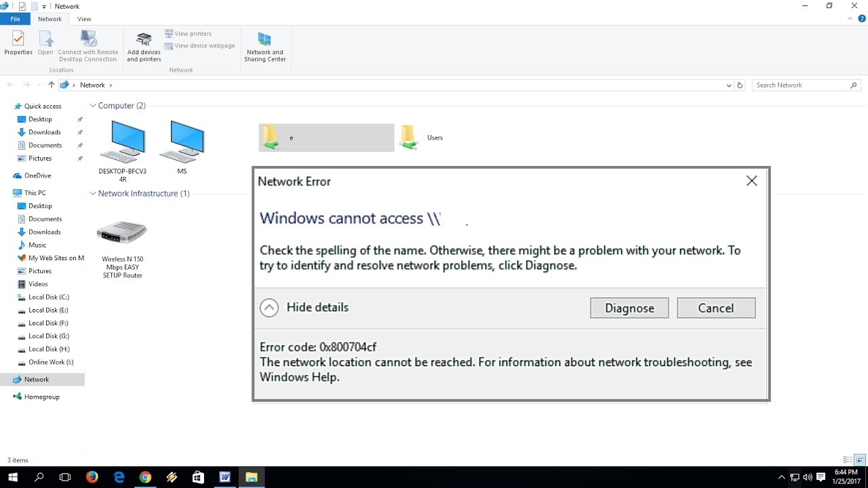Close the Network Error dialog

(x=751, y=181)
